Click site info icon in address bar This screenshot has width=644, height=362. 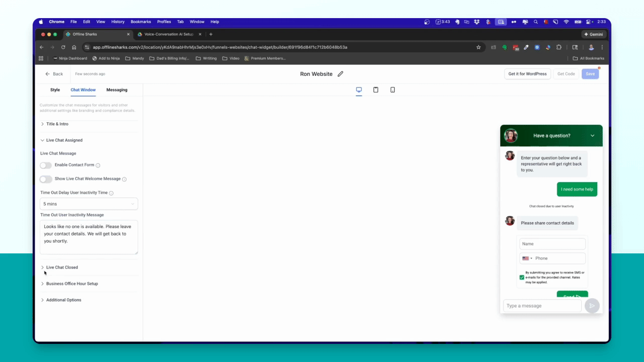coord(86,47)
